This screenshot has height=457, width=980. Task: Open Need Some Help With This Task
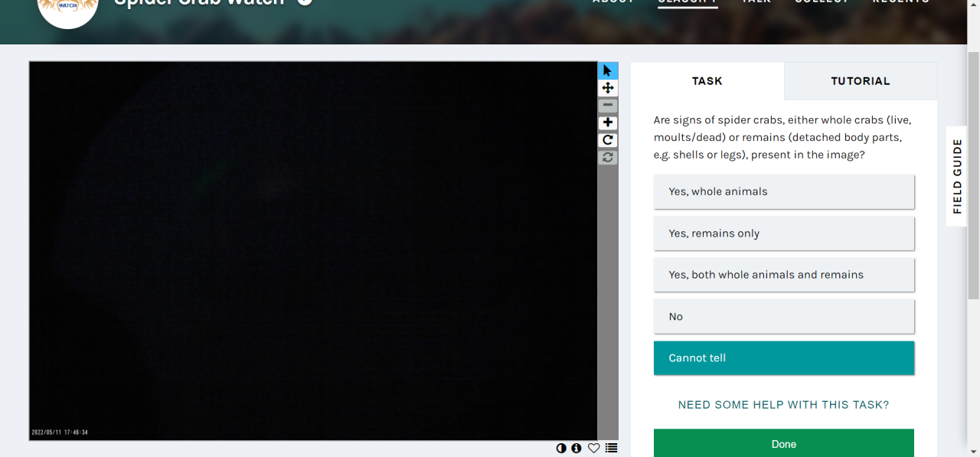click(x=784, y=405)
